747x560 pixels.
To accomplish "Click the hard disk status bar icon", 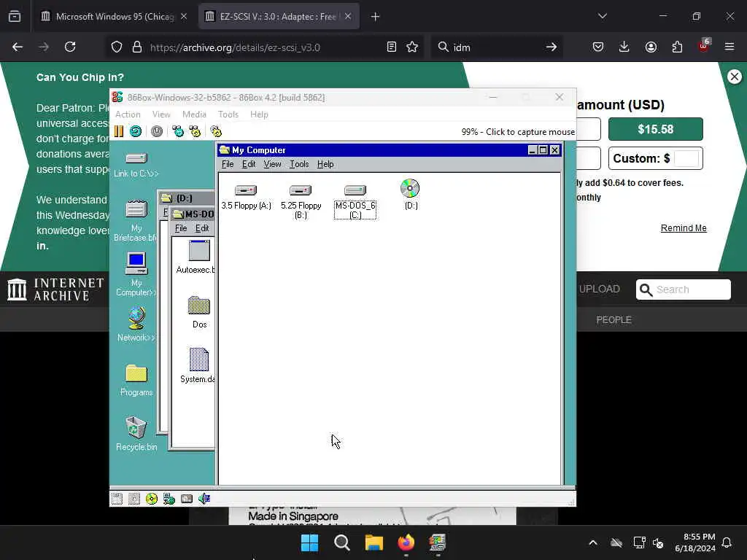I will tap(187, 499).
